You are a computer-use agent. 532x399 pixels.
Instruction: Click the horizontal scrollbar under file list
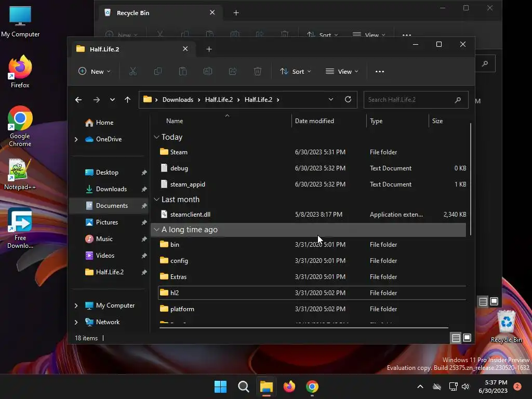(303, 328)
